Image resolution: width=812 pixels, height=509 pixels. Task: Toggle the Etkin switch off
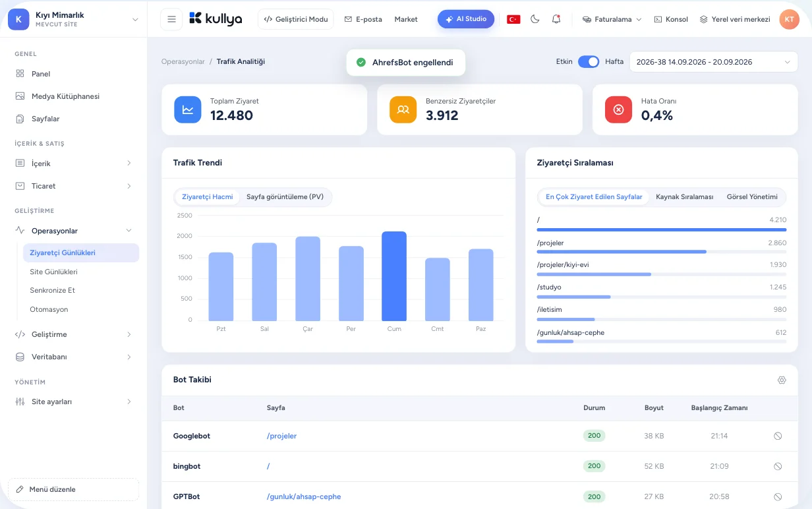pyautogui.click(x=589, y=61)
